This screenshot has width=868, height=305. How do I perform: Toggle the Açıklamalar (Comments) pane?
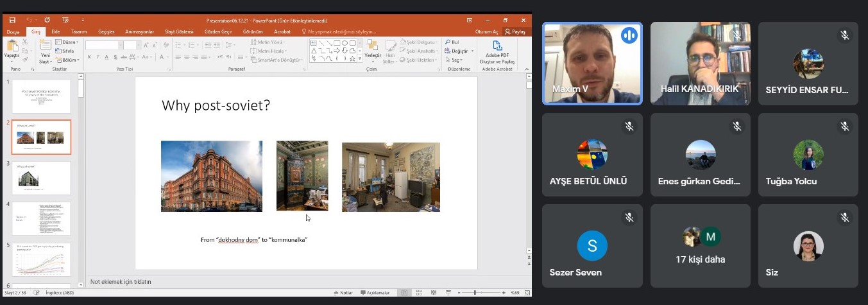click(x=375, y=293)
